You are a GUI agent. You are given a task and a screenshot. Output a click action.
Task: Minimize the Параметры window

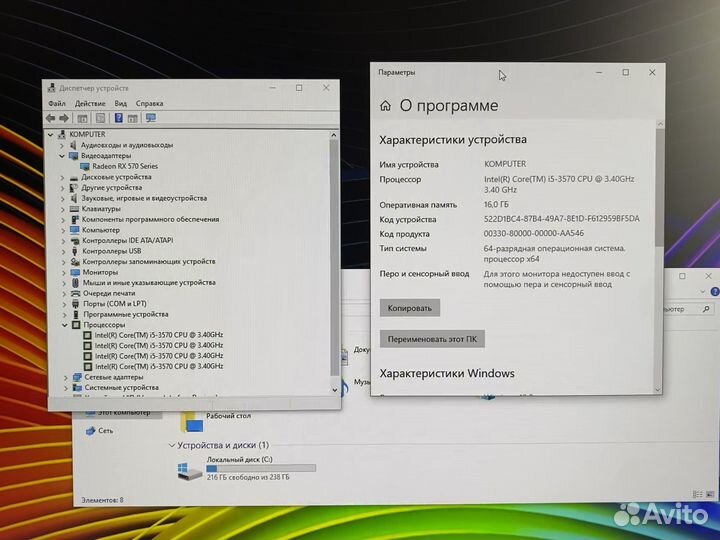tap(599, 73)
